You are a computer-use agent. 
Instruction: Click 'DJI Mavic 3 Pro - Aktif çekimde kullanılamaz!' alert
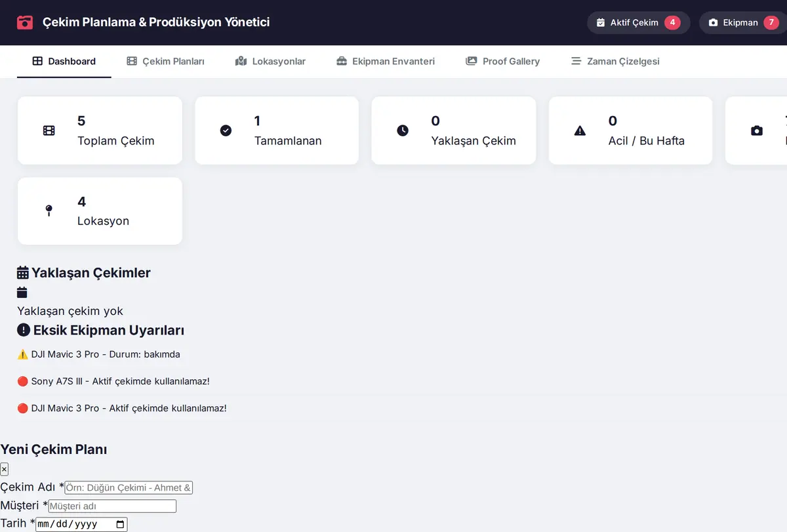122,408
